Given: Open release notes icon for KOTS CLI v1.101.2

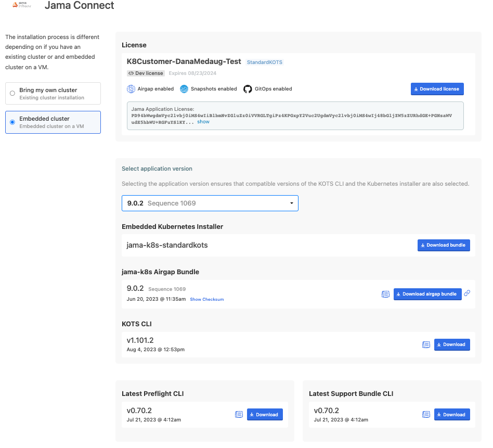Looking at the screenshot, I should coord(426,344).
